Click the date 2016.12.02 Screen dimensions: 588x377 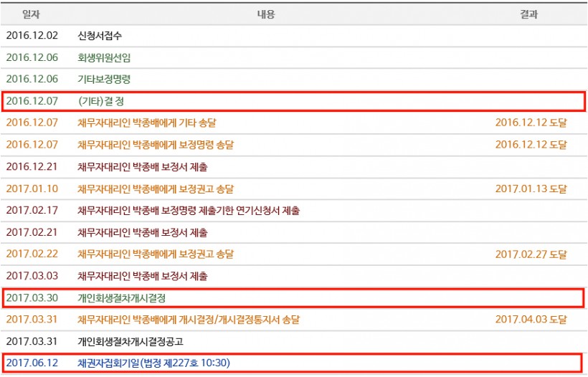(x=32, y=36)
